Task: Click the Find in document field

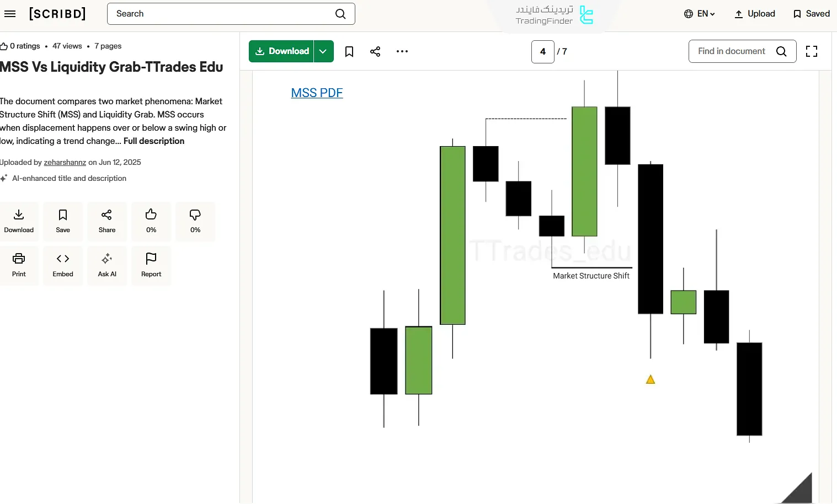Action: [x=732, y=51]
